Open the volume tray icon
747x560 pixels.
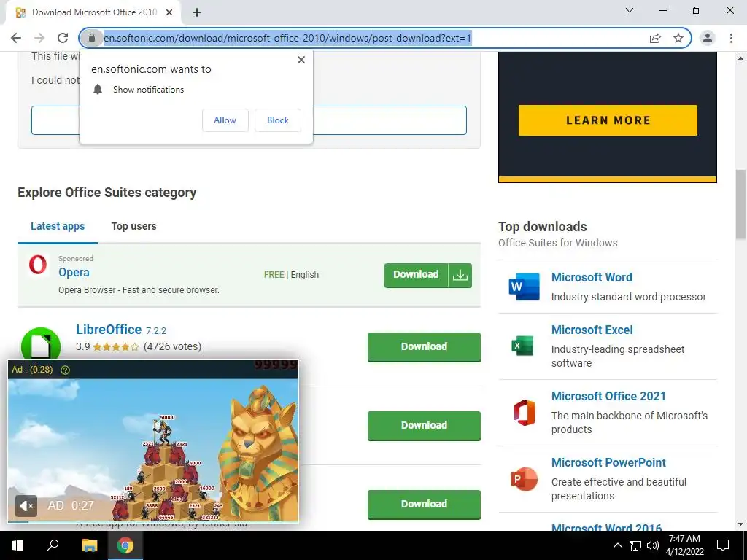coord(653,545)
